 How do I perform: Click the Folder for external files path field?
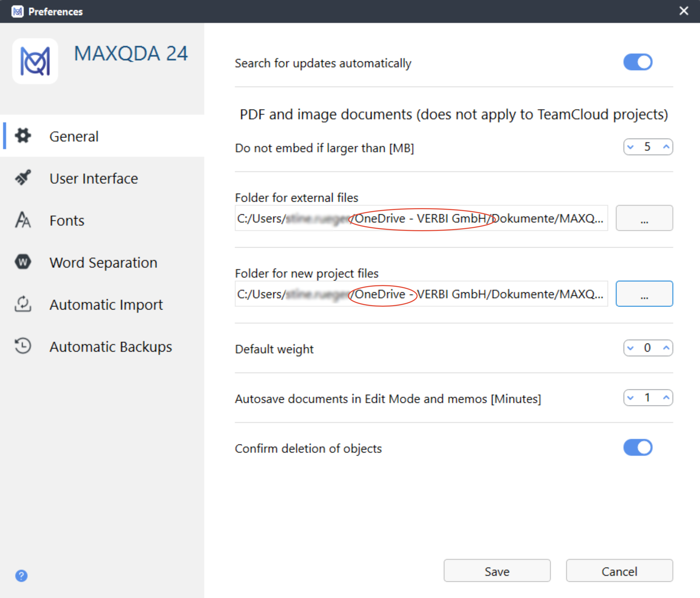[421, 218]
